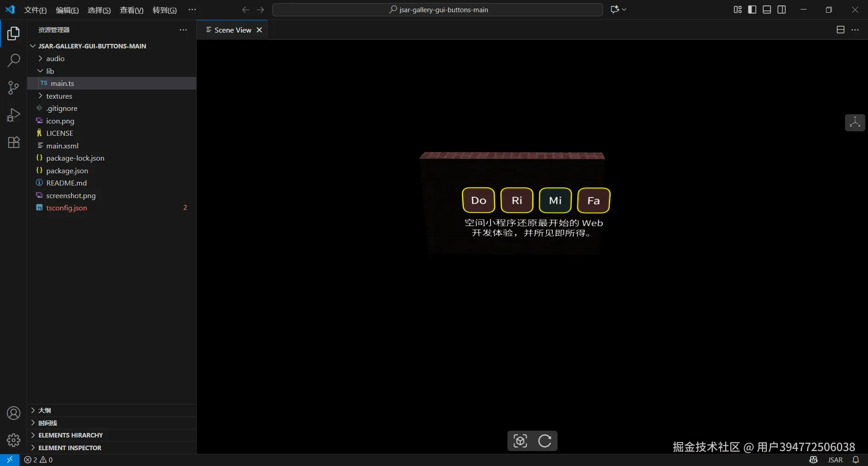Open the Manage settings gear
This screenshot has height=466, width=868.
click(14, 440)
